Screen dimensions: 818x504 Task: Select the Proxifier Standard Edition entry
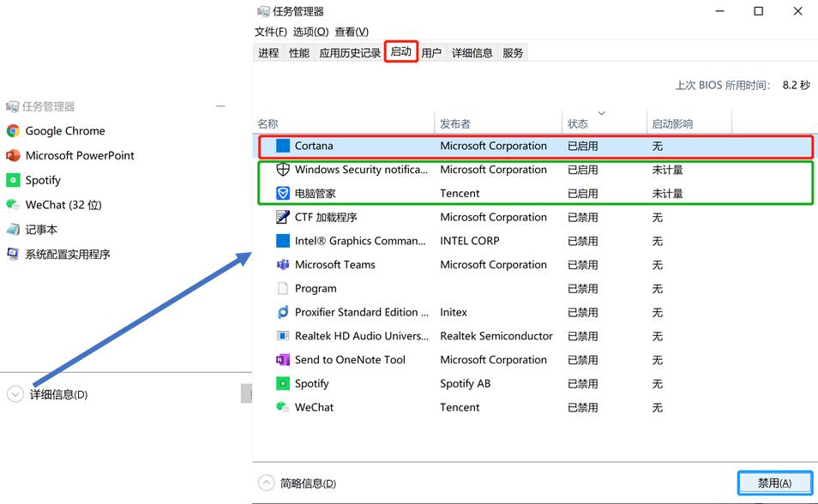[283, 312]
